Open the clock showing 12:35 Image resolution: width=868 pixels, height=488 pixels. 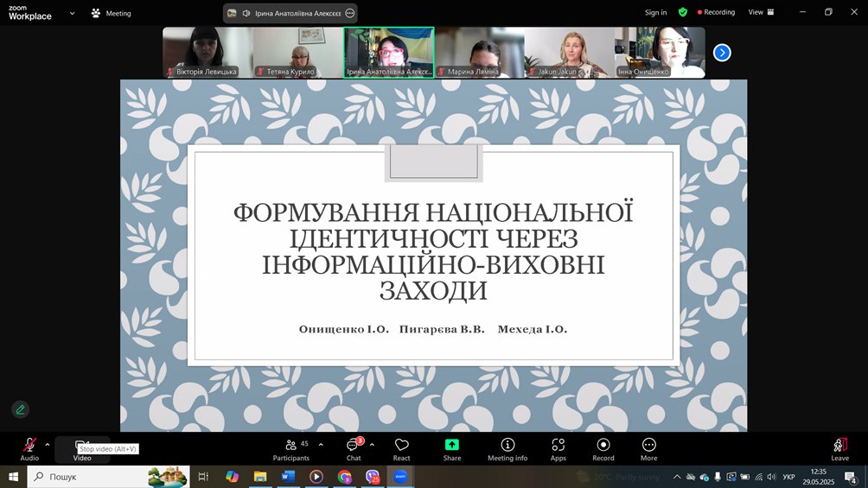(x=818, y=477)
